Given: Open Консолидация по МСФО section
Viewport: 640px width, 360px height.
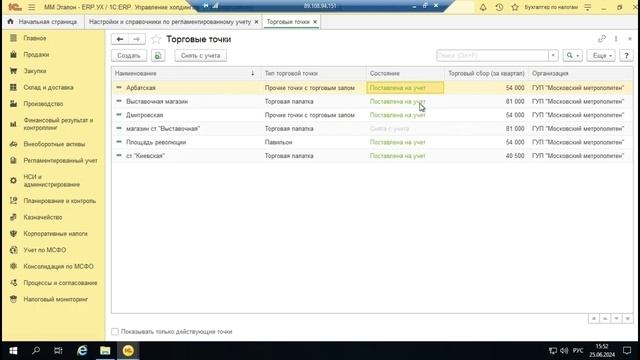Looking at the screenshot, I should (x=58, y=266).
